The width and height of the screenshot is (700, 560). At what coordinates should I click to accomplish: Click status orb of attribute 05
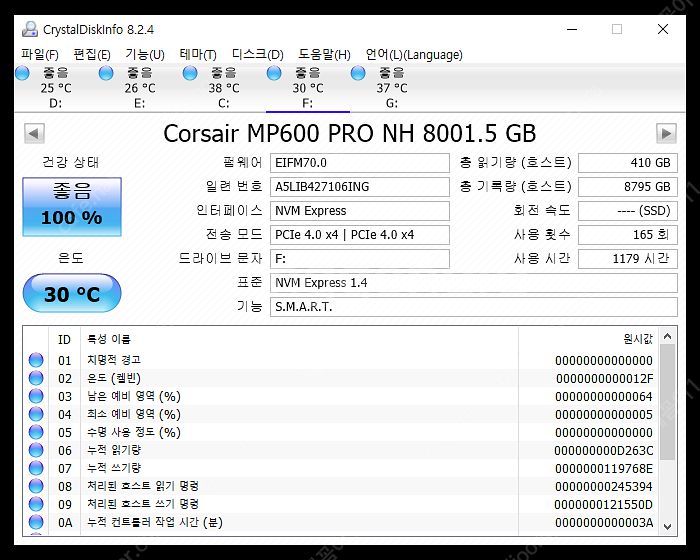[x=36, y=432]
